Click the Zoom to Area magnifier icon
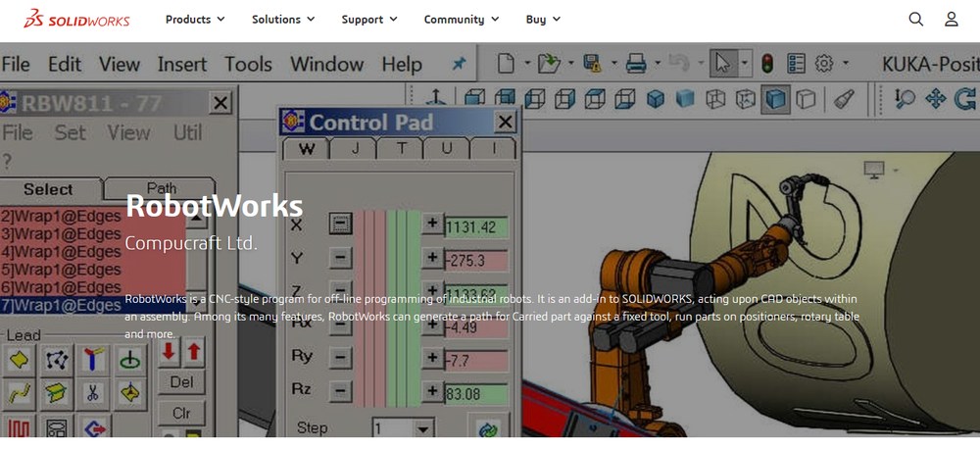The width and height of the screenshot is (980, 449). [x=905, y=99]
